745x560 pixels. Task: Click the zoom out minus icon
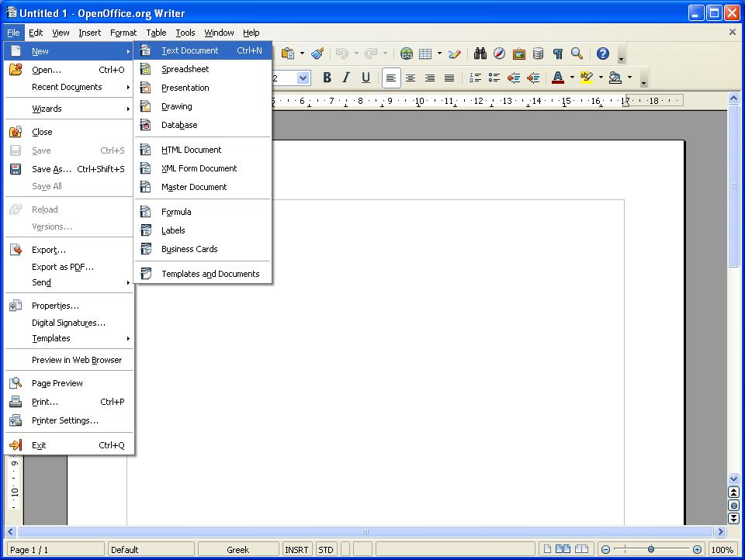pyautogui.click(x=605, y=550)
